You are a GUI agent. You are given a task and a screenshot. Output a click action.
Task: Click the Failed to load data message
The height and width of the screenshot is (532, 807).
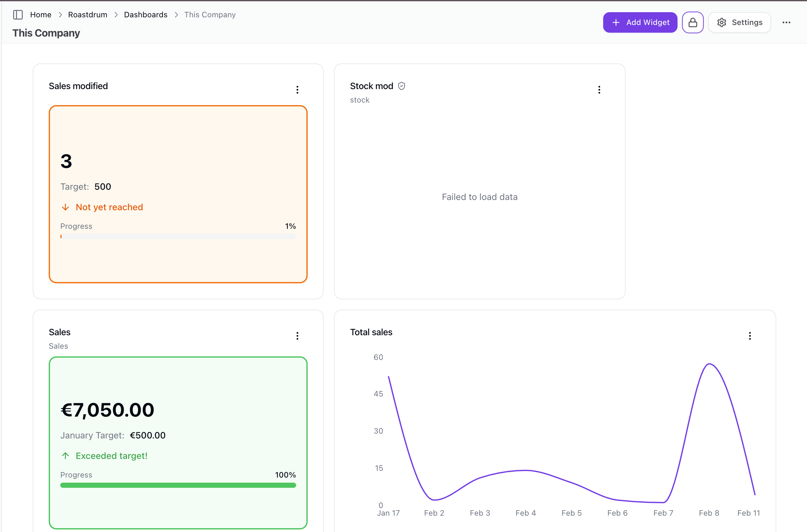479,197
